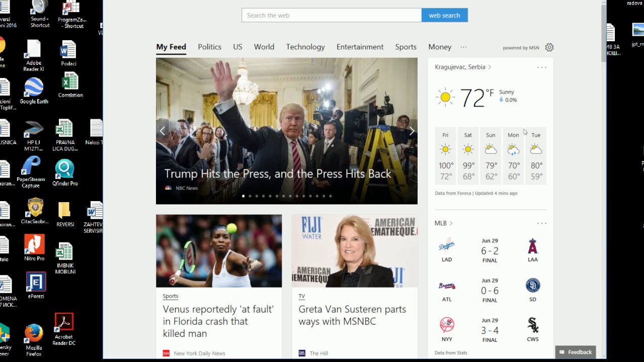Viewport: 644px width, 362px height.
Task: Open Greta Van Susteren MSNBC article
Action: click(352, 315)
